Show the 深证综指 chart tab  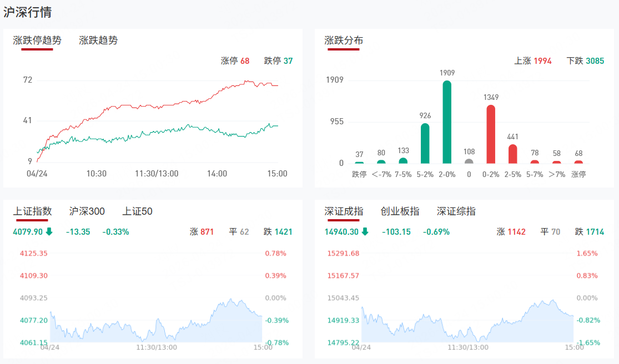point(456,211)
